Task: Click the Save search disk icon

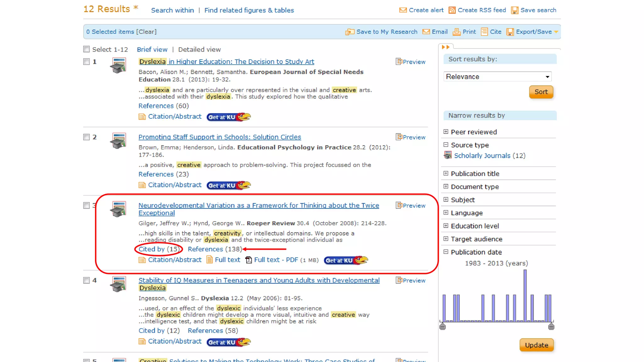Action: (514, 10)
